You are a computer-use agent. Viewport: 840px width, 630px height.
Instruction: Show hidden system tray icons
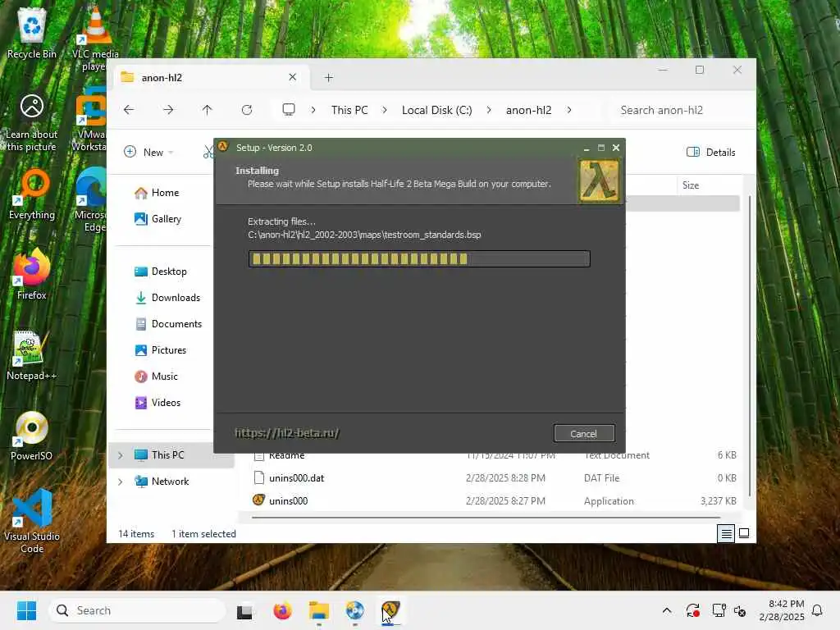tap(666, 610)
